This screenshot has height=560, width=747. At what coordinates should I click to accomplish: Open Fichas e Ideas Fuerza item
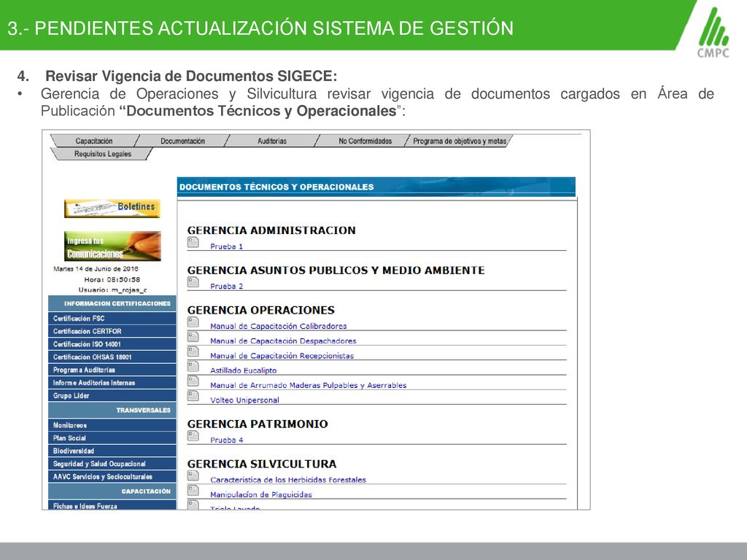click(x=112, y=505)
